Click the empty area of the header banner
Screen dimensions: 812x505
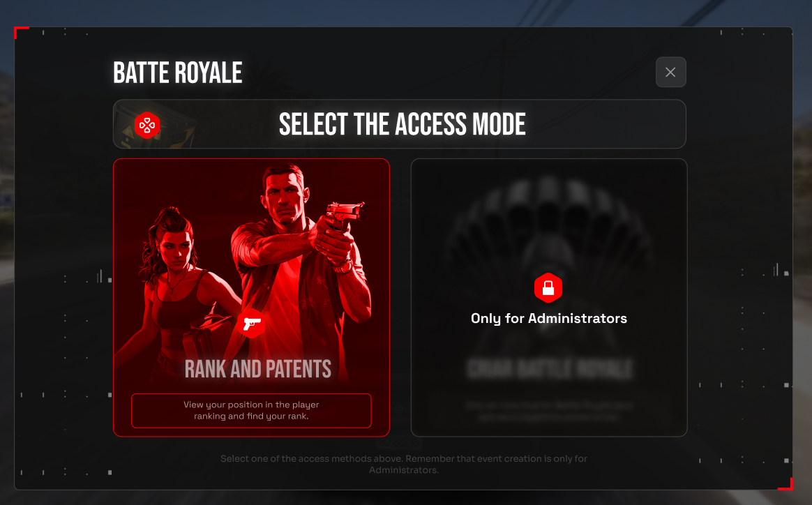[606, 124]
